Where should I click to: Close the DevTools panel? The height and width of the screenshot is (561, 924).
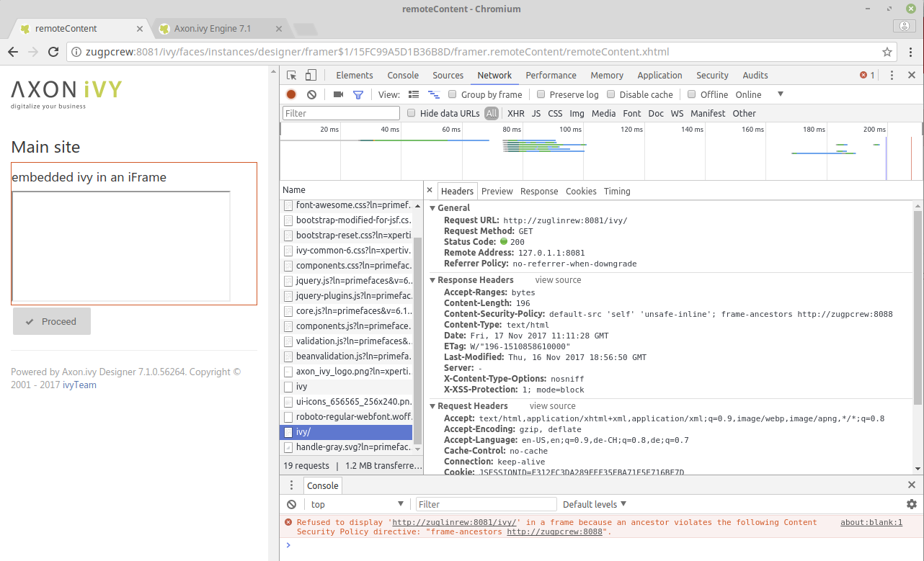tap(912, 75)
